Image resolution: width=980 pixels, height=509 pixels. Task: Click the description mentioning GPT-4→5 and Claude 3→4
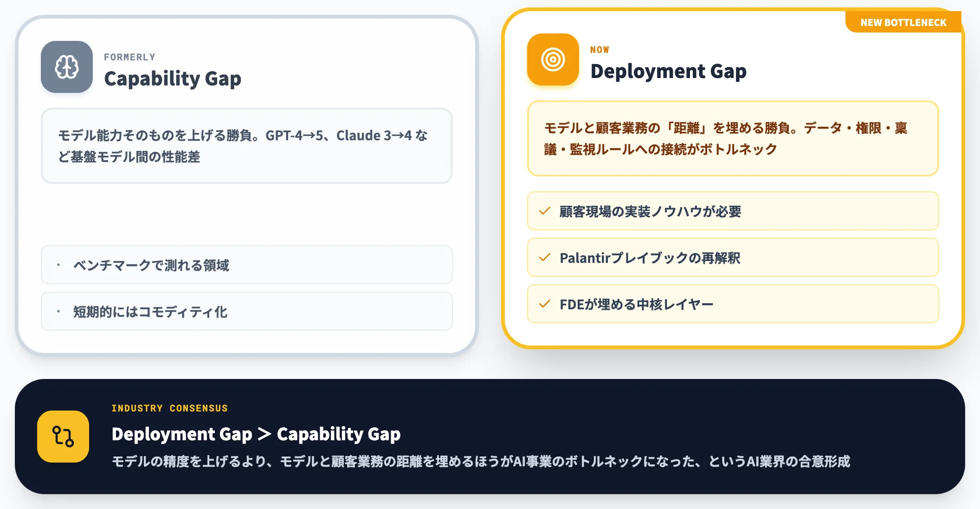pos(247,146)
